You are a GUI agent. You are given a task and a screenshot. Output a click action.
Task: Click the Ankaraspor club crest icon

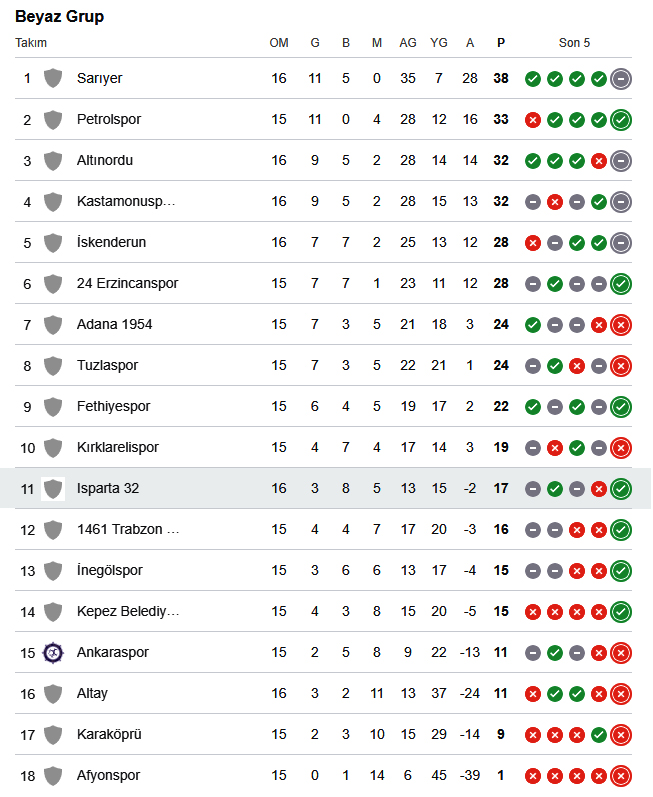pyautogui.click(x=53, y=653)
